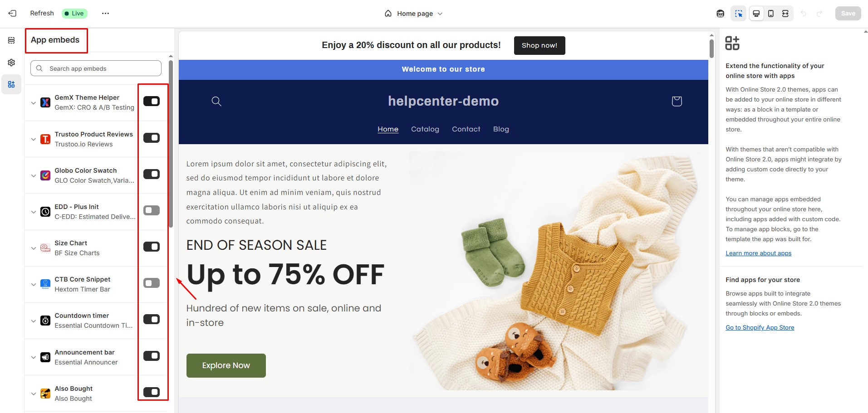
Task: Click the store search magnifier icon
Action: click(x=216, y=101)
